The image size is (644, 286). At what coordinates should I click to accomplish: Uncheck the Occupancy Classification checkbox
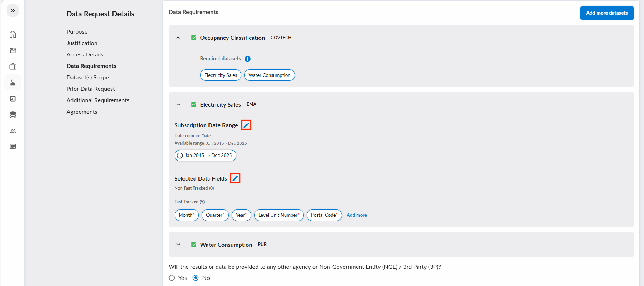194,38
